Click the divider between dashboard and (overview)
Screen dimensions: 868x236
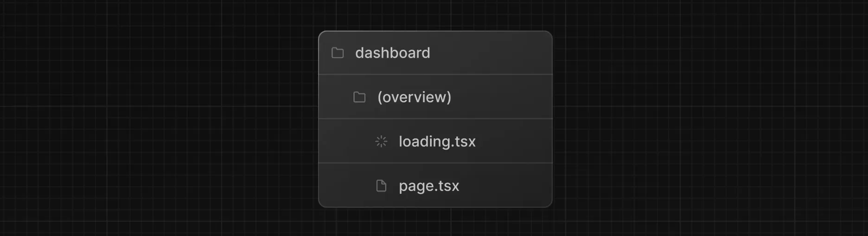[x=435, y=74]
